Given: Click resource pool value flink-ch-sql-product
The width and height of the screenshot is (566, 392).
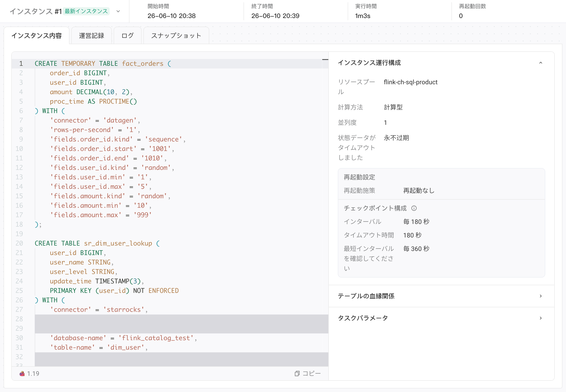Looking at the screenshot, I should point(410,82).
